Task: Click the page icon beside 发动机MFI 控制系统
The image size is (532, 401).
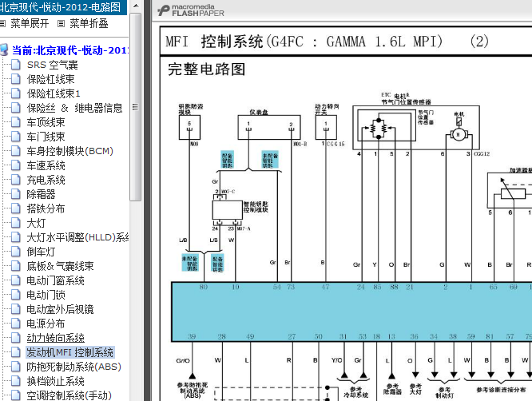Action: click(16, 351)
